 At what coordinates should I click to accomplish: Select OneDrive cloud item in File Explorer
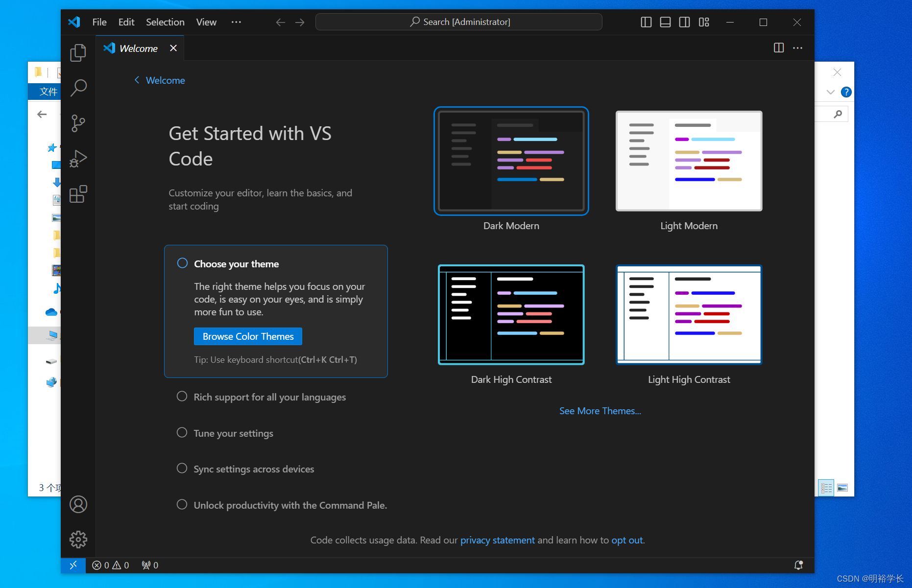click(x=51, y=312)
